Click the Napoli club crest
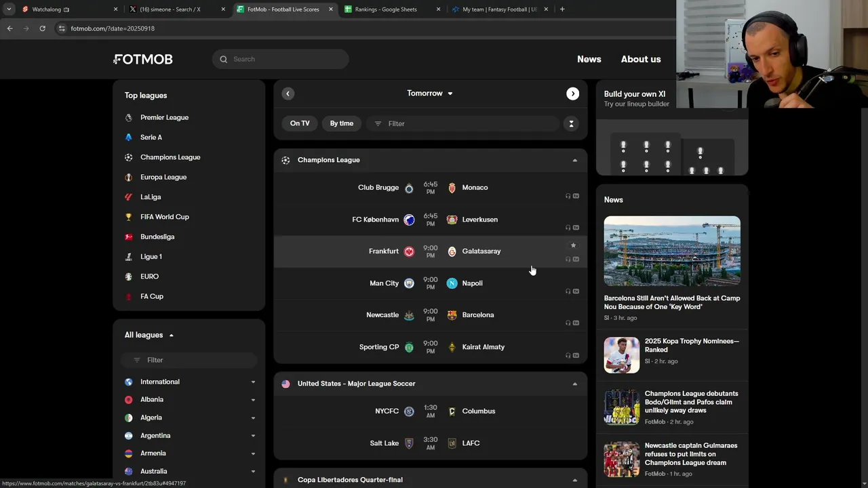 [x=452, y=283]
